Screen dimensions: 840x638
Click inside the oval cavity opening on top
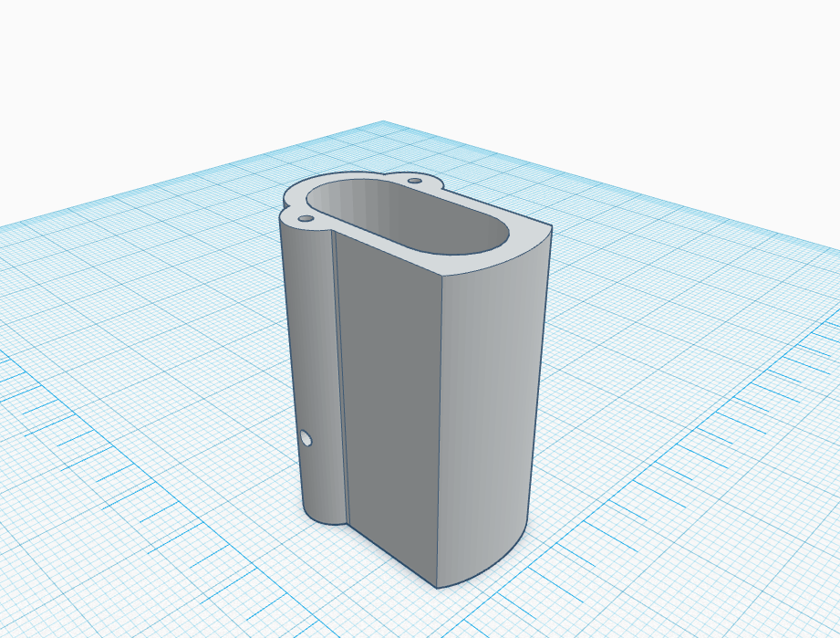point(409,216)
